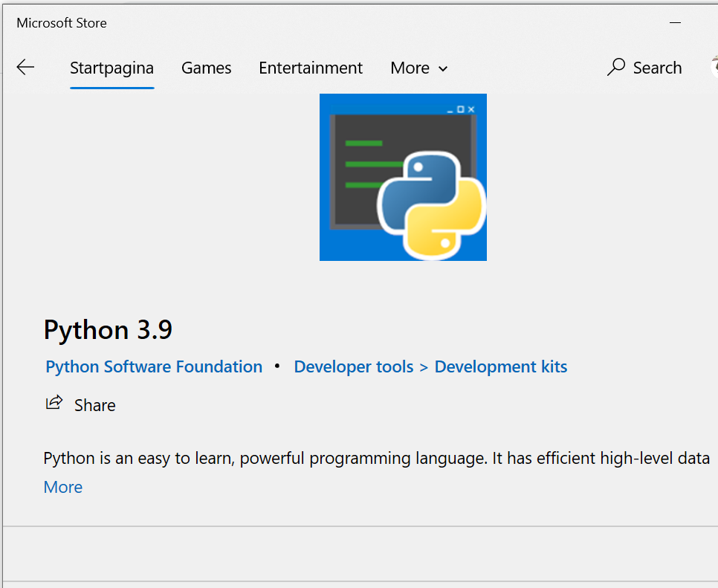Viewport: 718px width, 588px height.
Task: Click the Share button label
Action: coord(94,404)
